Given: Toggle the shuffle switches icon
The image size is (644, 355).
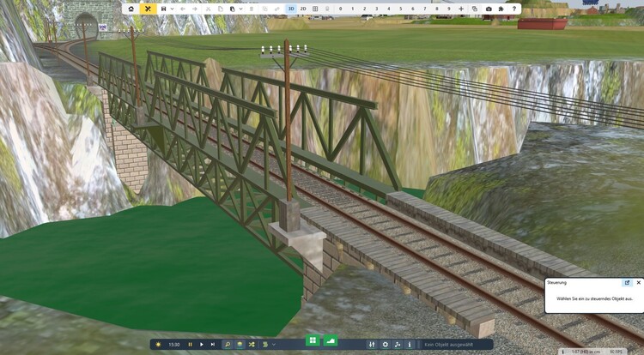Looking at the screenshot, I should [252, 345].
